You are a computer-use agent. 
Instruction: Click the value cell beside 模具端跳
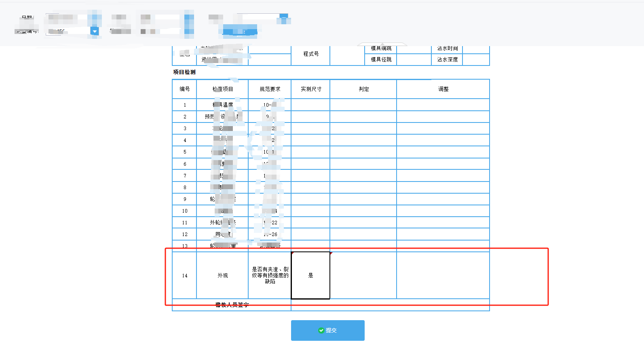[414, 49]
